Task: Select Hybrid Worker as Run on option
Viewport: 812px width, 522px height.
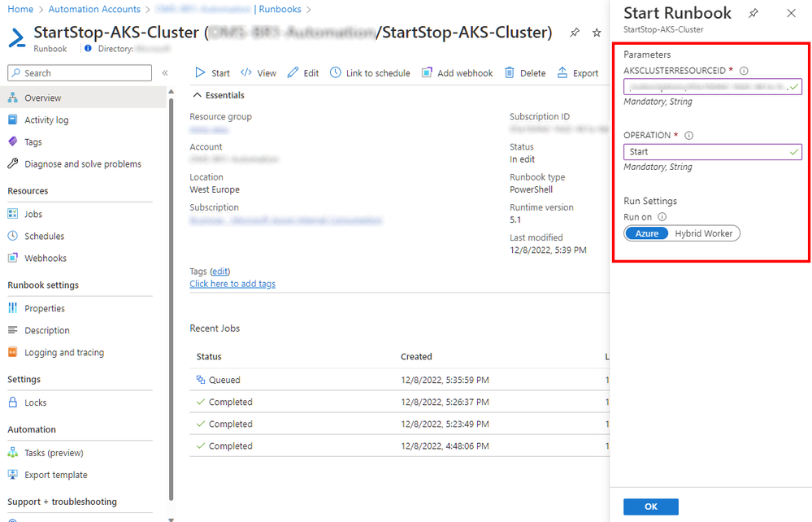Action: click(703, 233)
